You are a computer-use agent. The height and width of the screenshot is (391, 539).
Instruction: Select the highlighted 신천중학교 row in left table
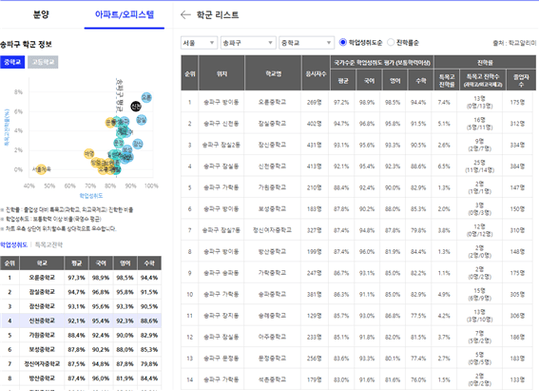click(x=80, y=321)
